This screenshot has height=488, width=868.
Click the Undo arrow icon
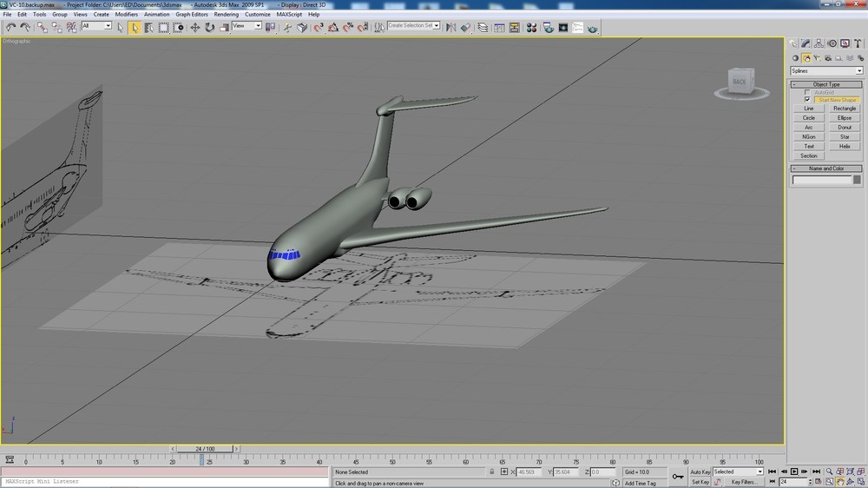[10, 27]
